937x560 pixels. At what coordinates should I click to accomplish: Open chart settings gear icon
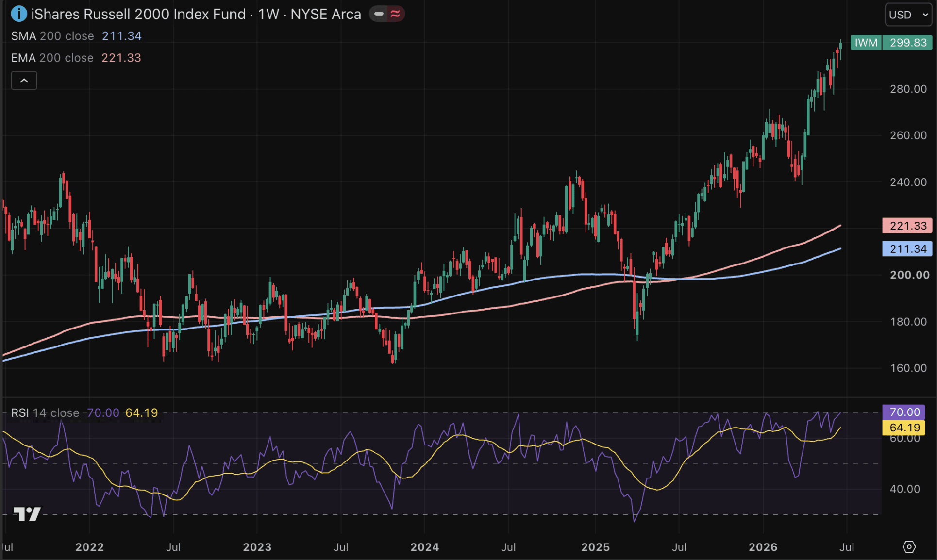tap(909, 547)
